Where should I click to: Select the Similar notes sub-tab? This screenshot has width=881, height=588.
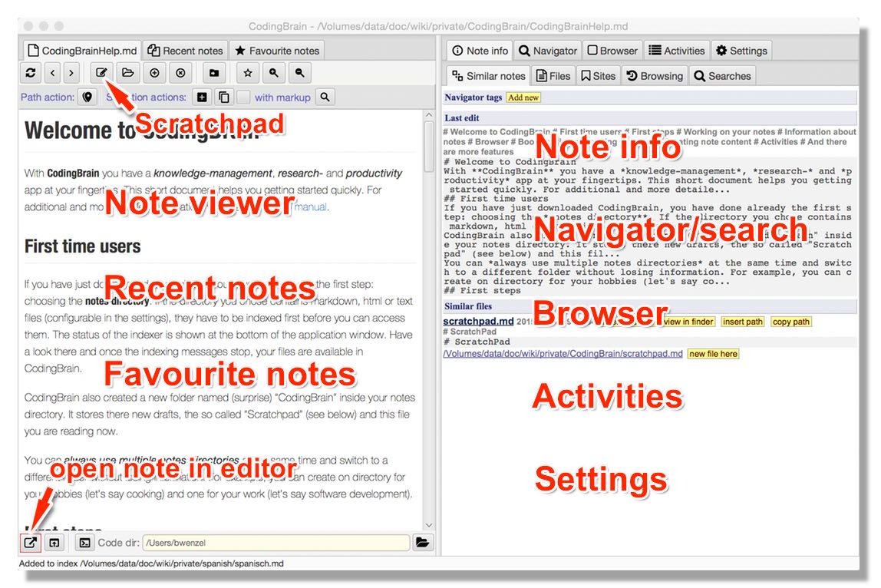click(488, 76)
